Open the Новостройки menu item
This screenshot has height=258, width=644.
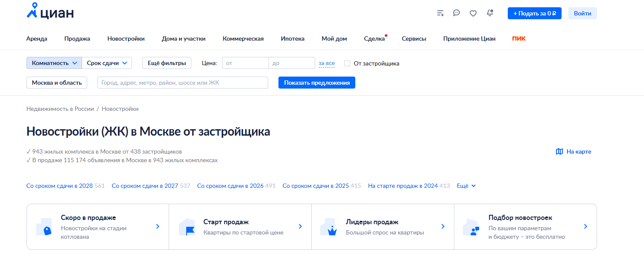coord(126,39)
